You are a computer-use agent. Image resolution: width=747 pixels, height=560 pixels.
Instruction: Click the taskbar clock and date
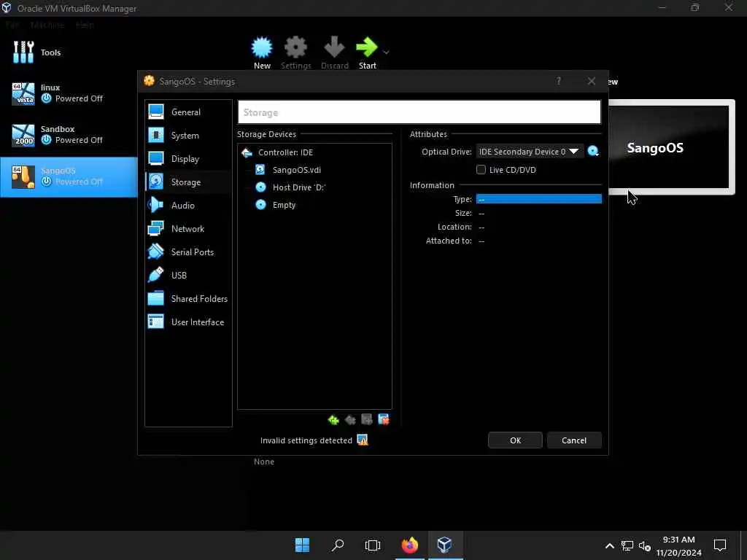click(678, 545)
